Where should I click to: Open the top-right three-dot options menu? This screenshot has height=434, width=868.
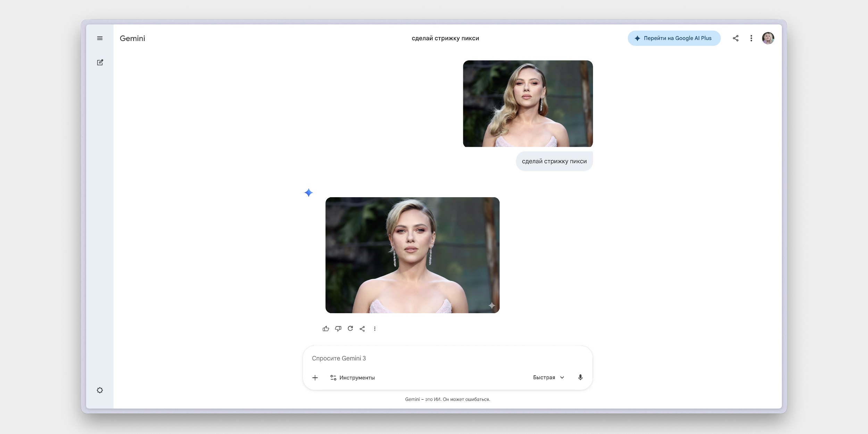(x=751, y=38)
